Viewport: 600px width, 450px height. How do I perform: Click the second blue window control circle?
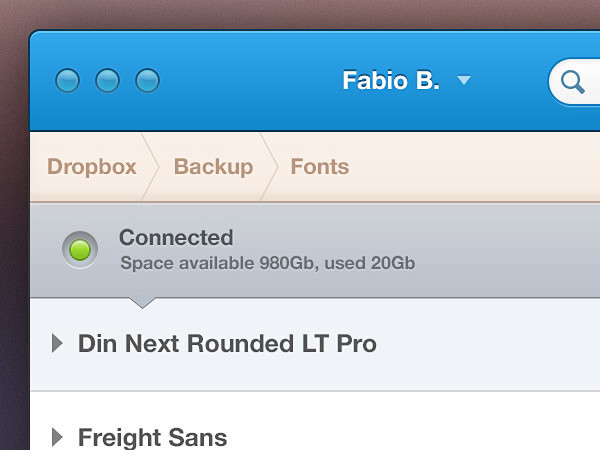click(x=108, y=81)
